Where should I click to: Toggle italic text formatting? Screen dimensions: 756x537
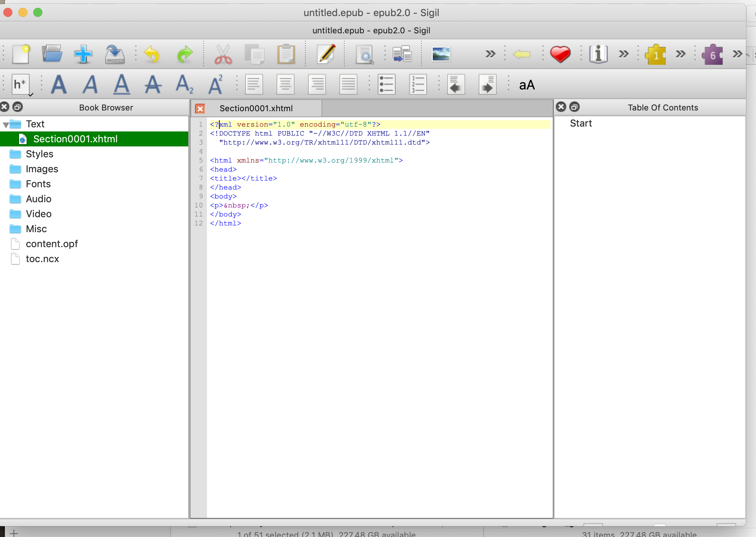[90, 85]
